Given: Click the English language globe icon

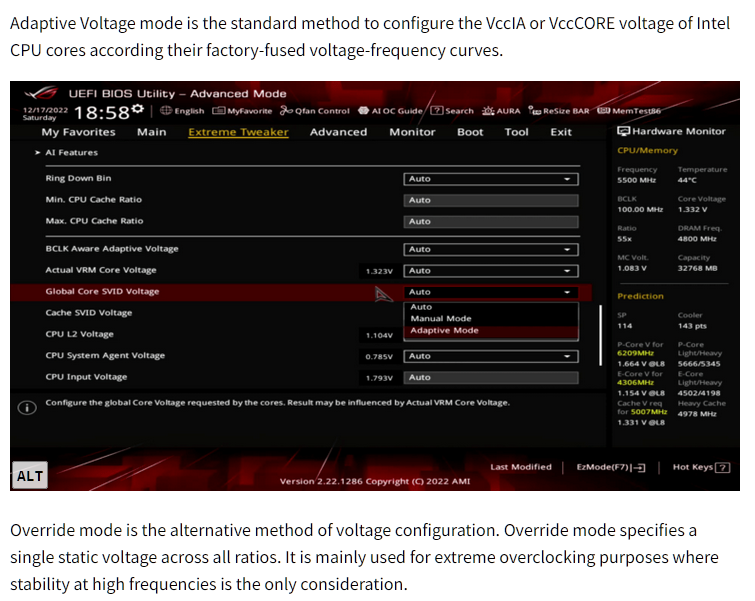Looking at the screenshot, I should (x=166, y=111).
